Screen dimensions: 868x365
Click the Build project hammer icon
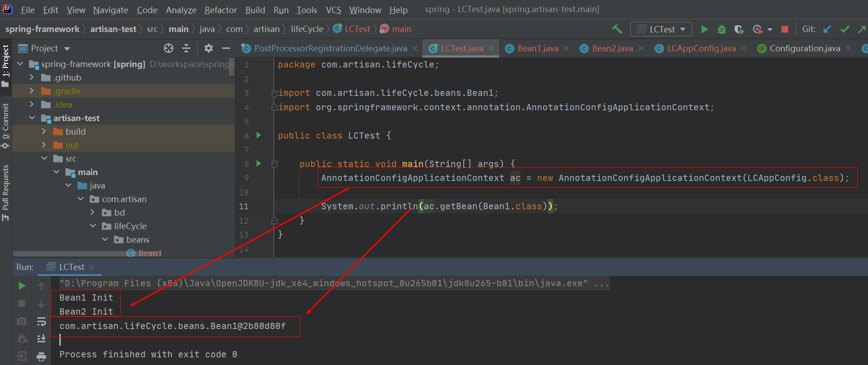point(617,29)
